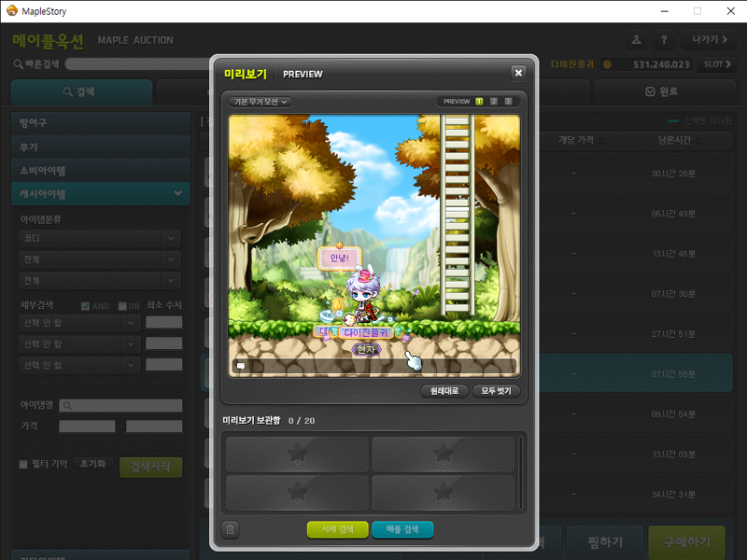
Task: Select the row with 34시간 31분 remaining
Action: point(636,494)
